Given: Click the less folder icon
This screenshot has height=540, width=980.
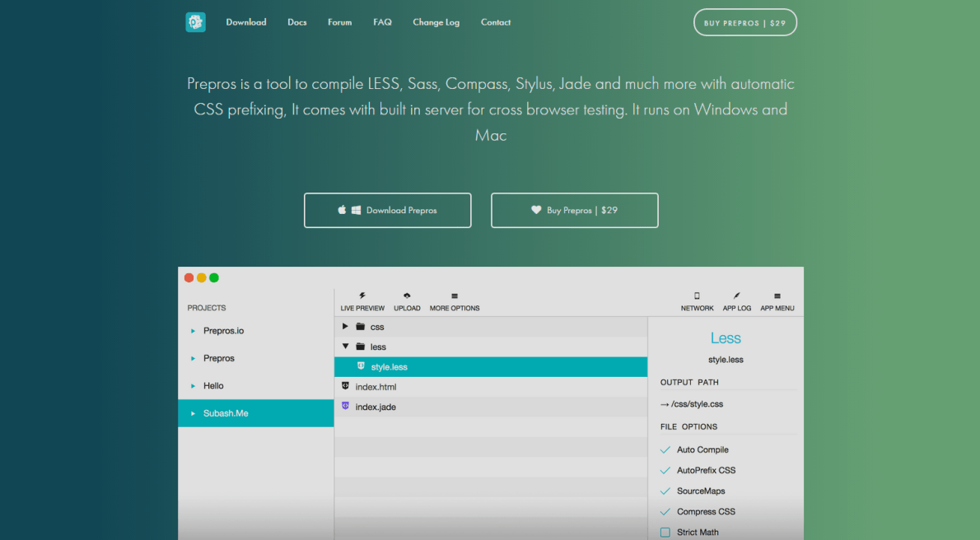Looking at the screenshot, I should [361, 347].
